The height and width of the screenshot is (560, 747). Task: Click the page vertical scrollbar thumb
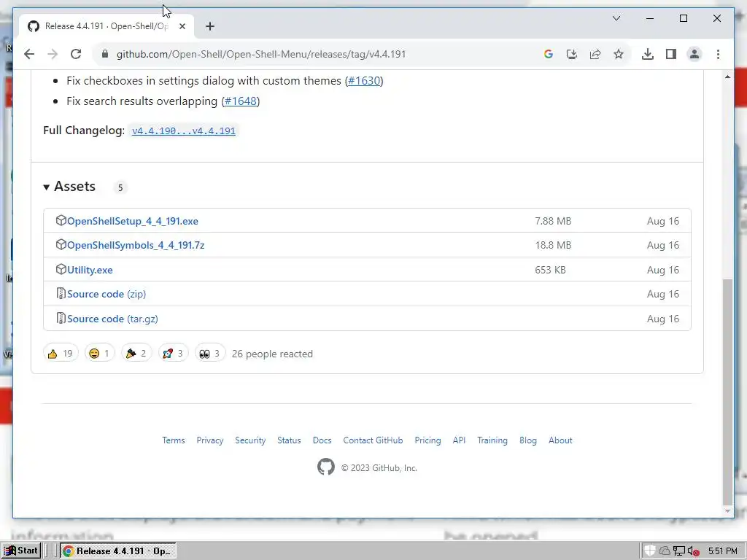point(727,392)
